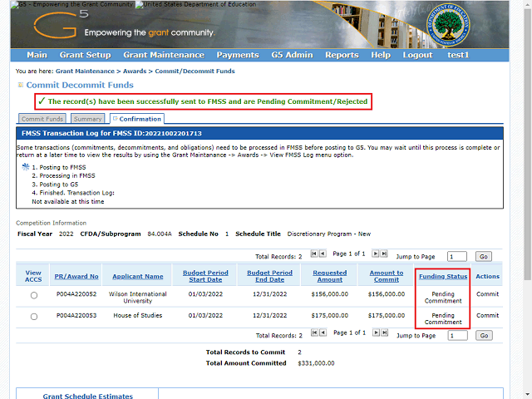532x399 pixels.
Task: Click first-page arrow in bottom pagination
Action: (313, 332)
